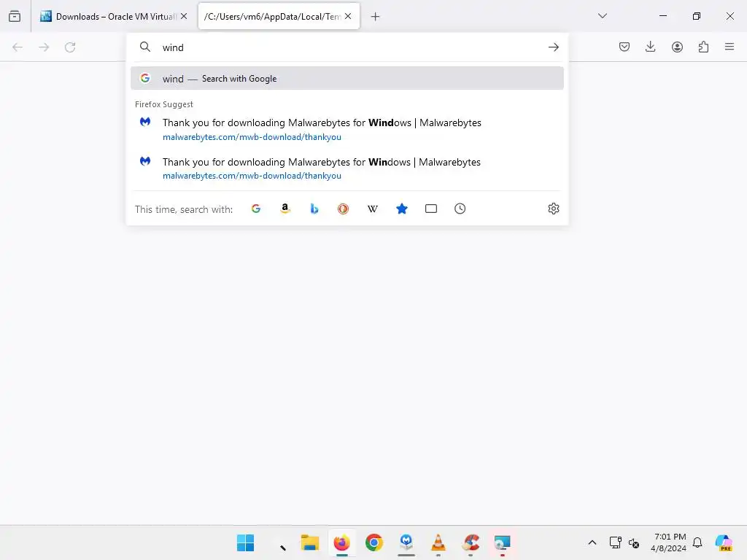Go forward one page
This screenshot has width=747, height=560.
pyautogui.click(x=44, y=47)
